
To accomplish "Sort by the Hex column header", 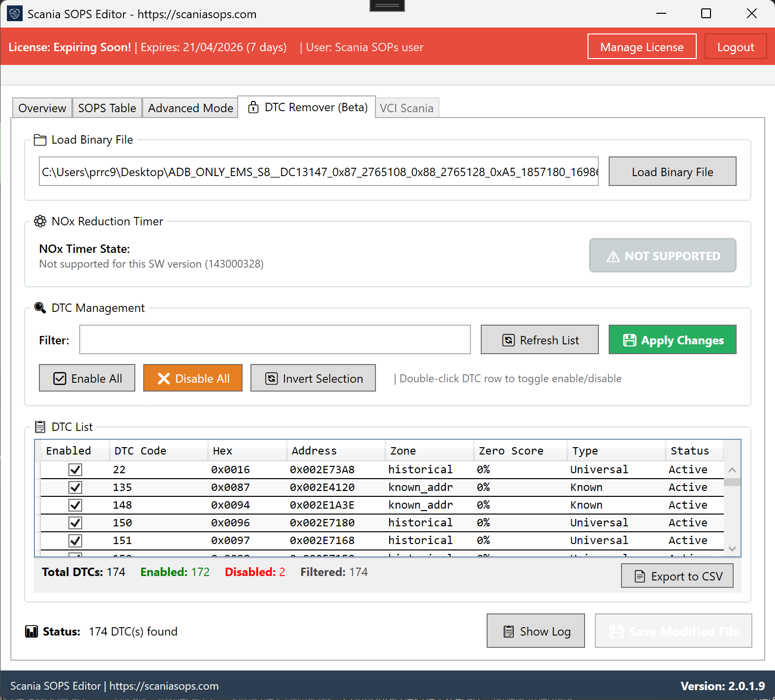I will coord(248,451).
